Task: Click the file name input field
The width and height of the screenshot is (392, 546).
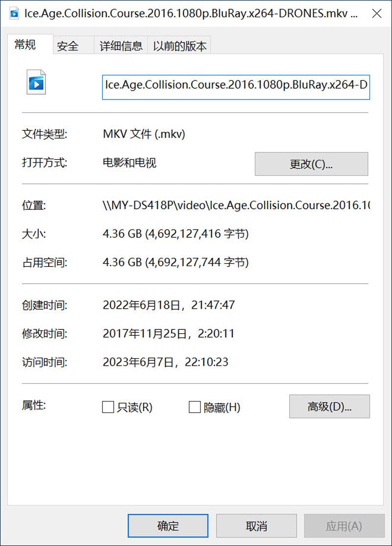Action: [x=236, y=87]
